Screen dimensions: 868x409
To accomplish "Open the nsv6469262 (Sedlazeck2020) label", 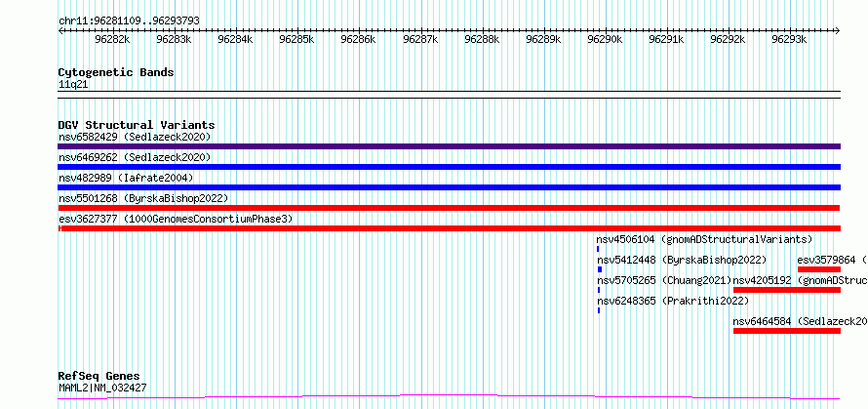I will click(x=135, y=157).
